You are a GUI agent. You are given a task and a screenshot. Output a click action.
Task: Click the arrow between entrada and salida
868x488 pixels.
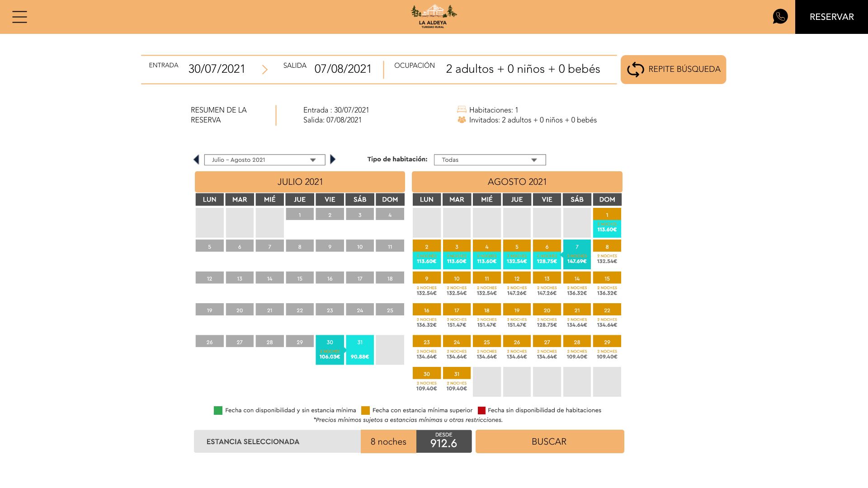265,70
